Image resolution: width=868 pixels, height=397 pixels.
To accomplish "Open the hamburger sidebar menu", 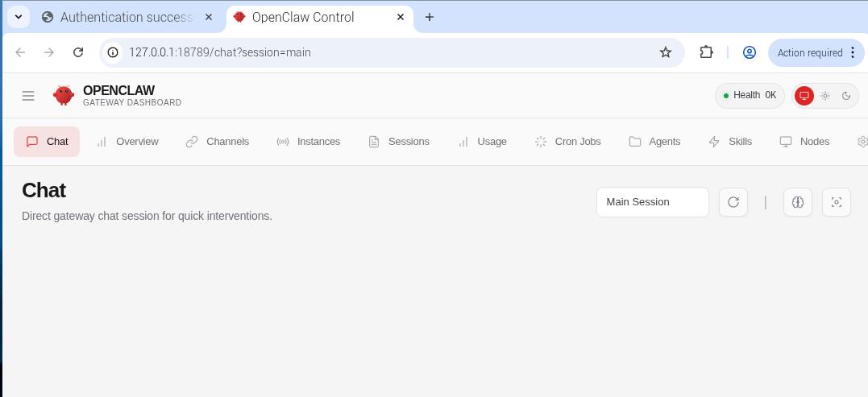I will click(28, 96).
